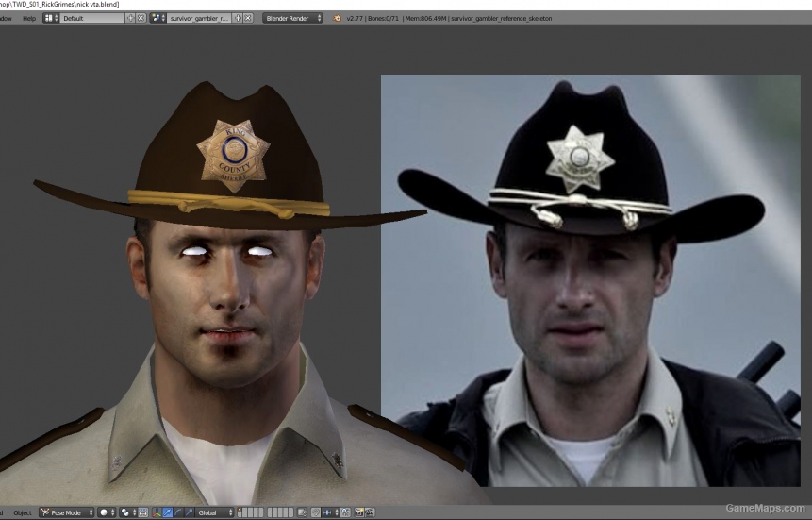
Task: Open snap element dropdown
Action: click(330, 512)
